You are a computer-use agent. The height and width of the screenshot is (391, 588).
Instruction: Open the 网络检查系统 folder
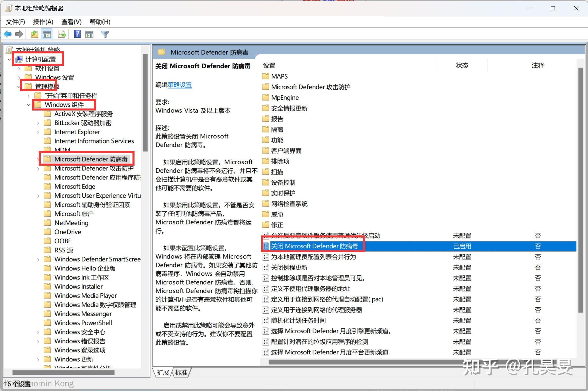[289, 204]
